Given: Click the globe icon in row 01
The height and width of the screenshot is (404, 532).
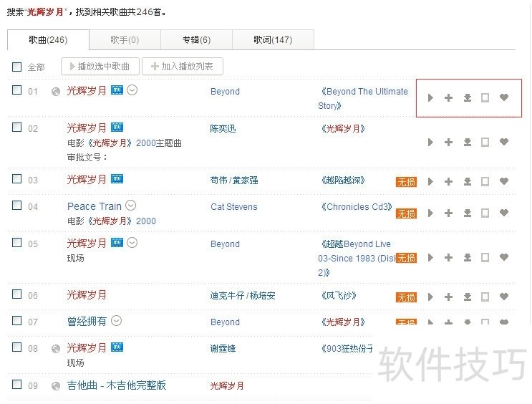Looking at the screenshot, I should [x=56, y=92].
